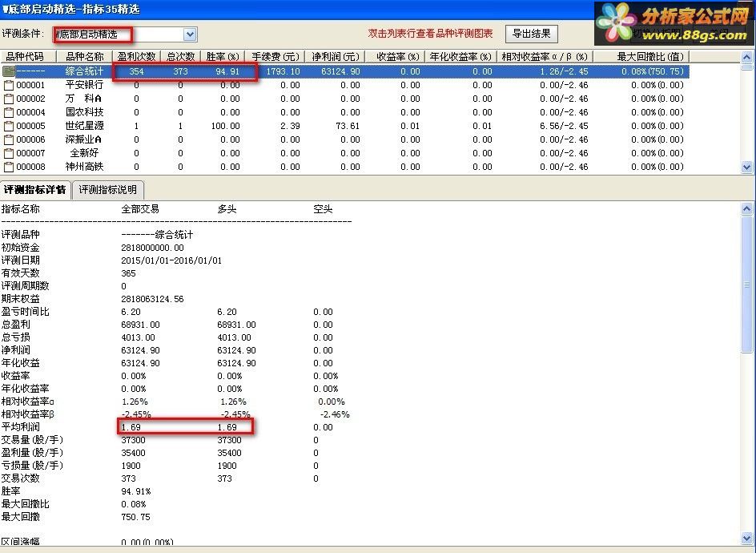Sort by the 盈利次数 column header

tap(136, 56)
